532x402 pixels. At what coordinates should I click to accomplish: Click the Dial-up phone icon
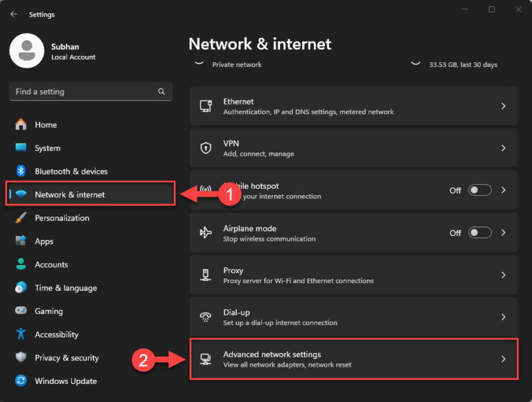206,317
